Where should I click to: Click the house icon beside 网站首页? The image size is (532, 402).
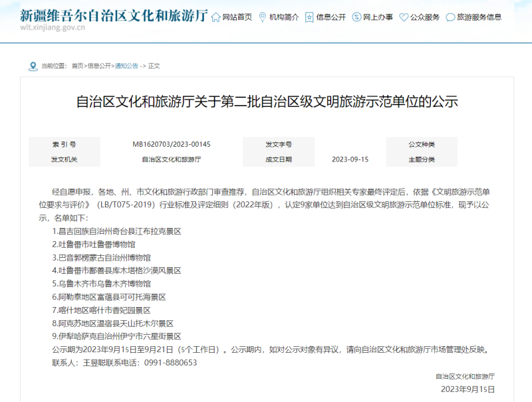215,17
